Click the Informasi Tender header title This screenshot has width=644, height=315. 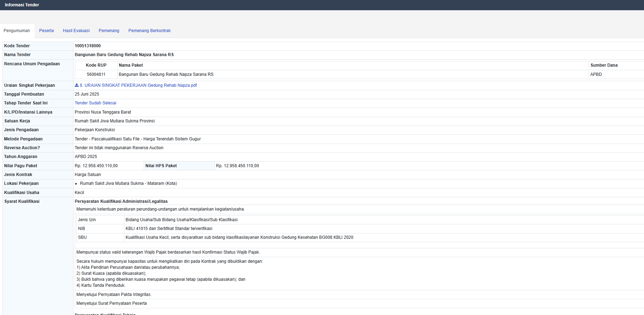tap(22, 5)
